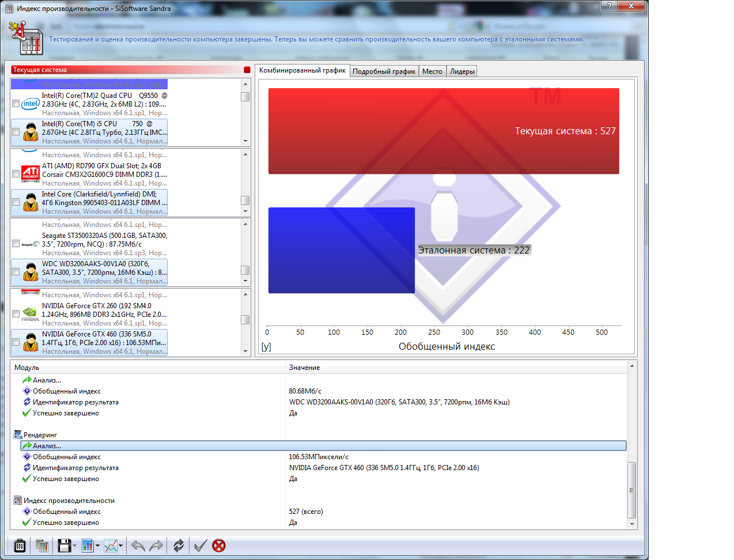The image size is (734, 560).
Task: Switch to the Лидеры tab
Action: [463, 71]
